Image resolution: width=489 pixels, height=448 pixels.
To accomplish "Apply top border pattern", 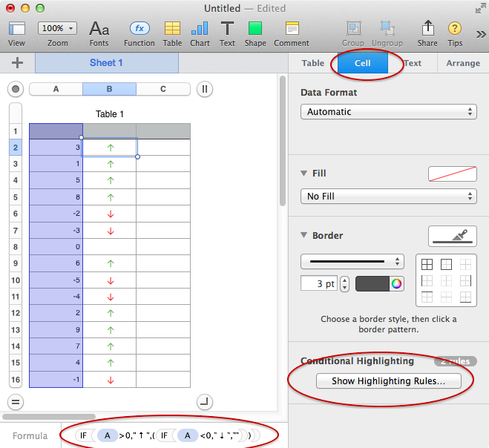I will pyautogui.click(x=427, y=297).
